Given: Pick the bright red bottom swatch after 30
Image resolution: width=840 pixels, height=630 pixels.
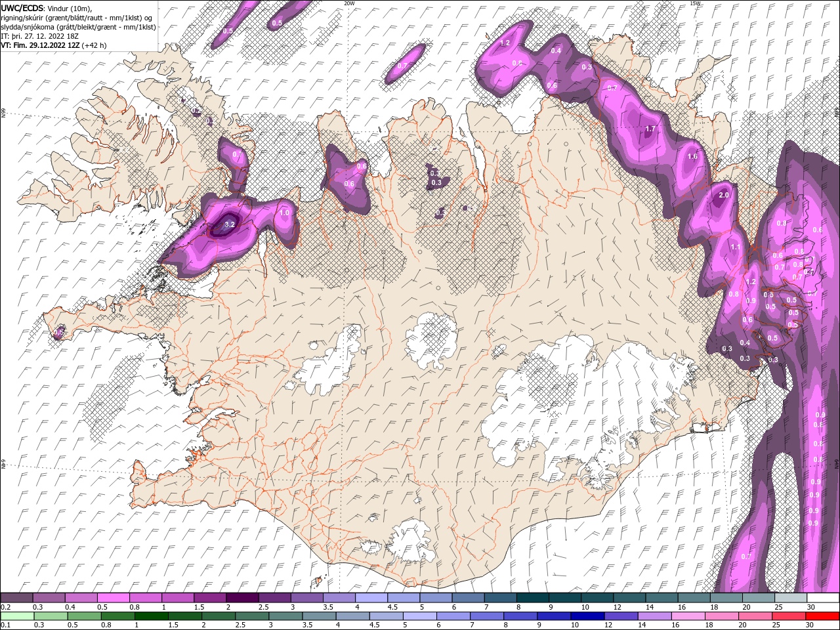Looking at the screenshot, I should click(822, 616).
